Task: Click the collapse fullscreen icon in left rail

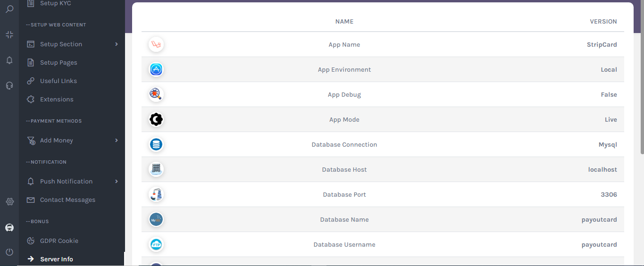Action: pos(9,34)
